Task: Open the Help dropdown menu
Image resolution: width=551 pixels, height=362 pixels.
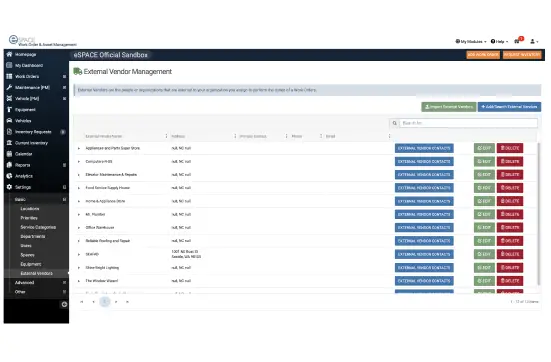Action: 499,41
